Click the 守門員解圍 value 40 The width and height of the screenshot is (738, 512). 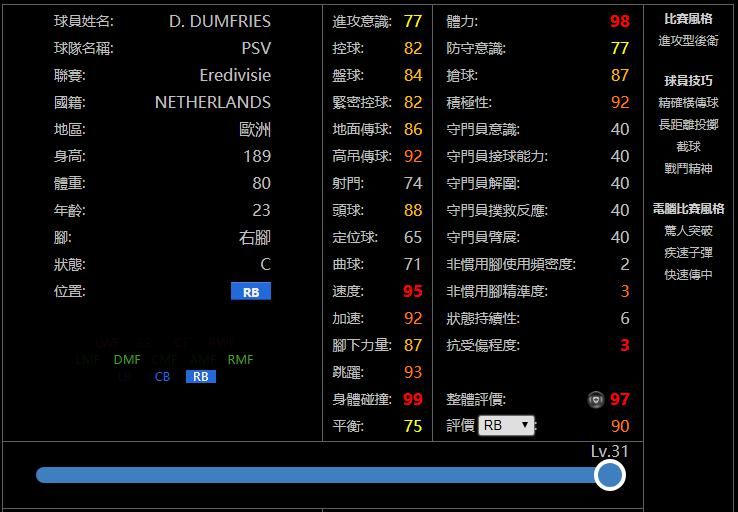[619, 183]
